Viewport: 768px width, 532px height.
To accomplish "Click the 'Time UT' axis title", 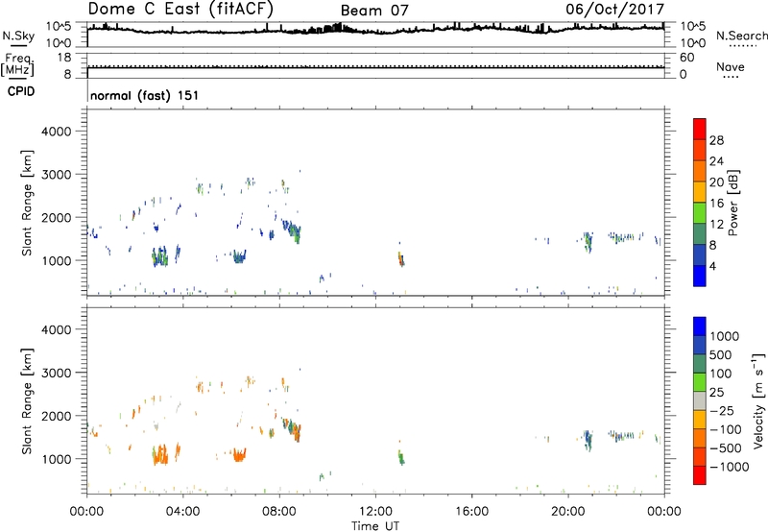I will point(375,525).
